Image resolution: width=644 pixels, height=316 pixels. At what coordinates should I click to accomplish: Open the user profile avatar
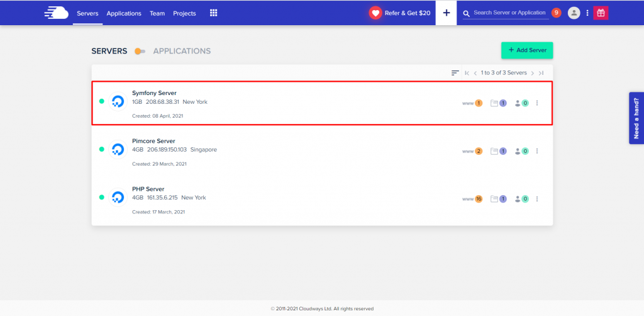(x=574, y=13)
